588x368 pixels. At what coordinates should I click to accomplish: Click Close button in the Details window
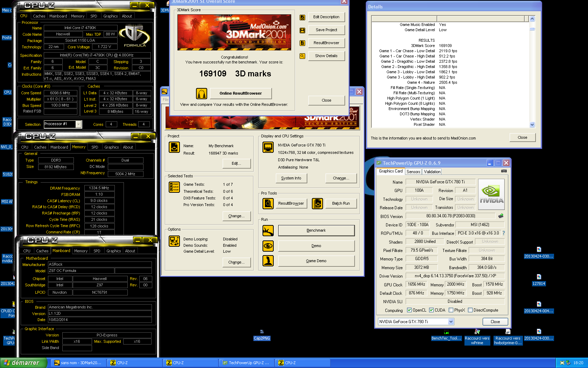pos(522,138)
